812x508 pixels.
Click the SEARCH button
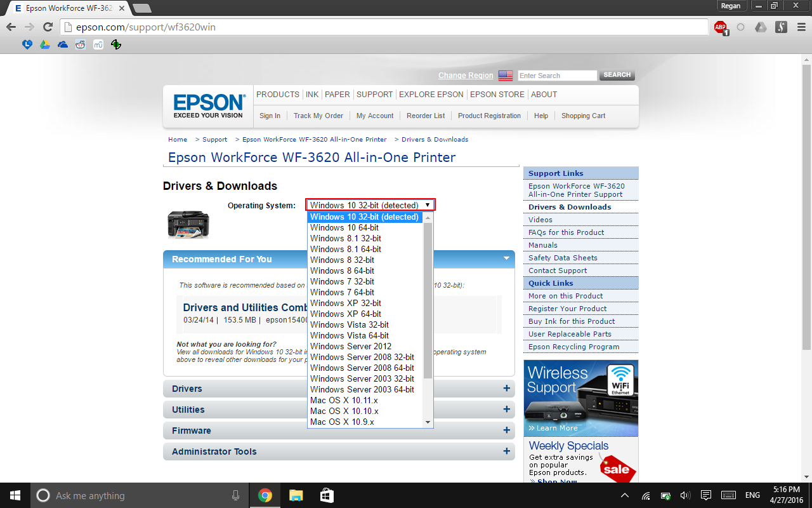(x=617, y=75)
